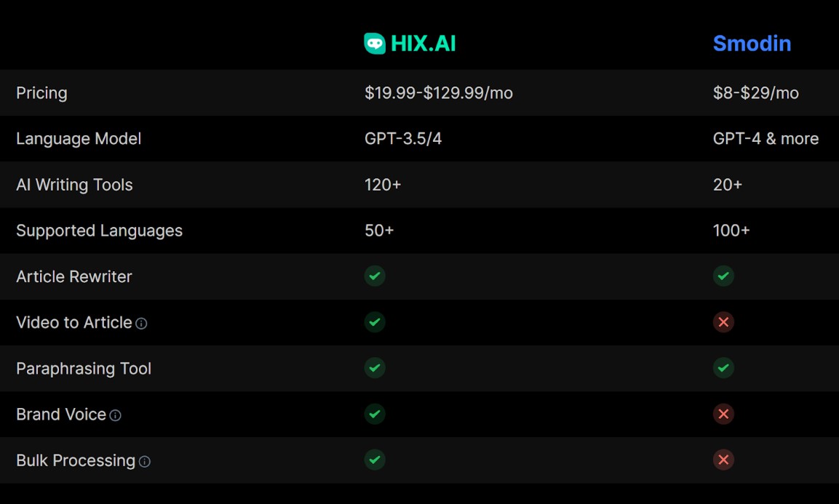Screen dimensions: 839x504
Task: Click Smodin's green check for Article Rewriter
Action: [723, 276]
